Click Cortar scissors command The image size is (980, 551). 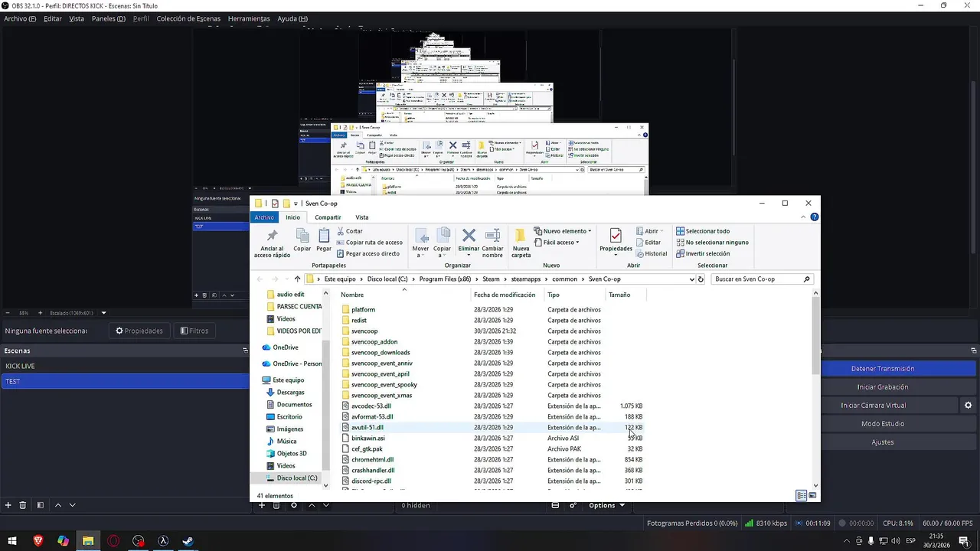point(349,231)
